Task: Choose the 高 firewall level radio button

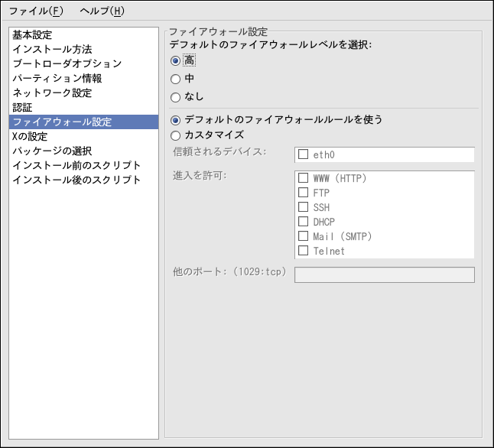Action: click(x=176, y=61)
